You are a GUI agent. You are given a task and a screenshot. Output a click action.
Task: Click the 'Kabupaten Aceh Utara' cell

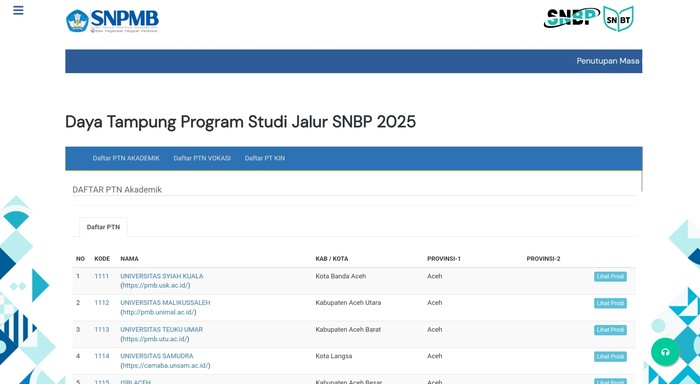[x=348, y=302]
